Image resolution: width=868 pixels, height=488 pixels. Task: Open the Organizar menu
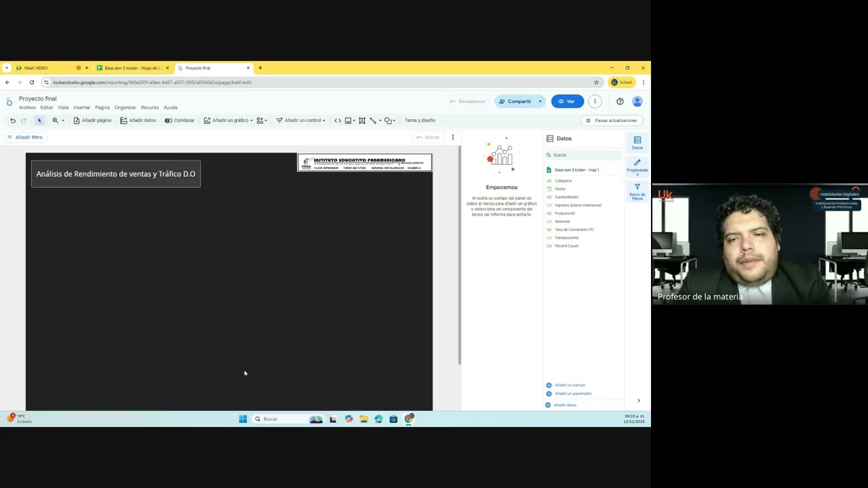(125, 108)
